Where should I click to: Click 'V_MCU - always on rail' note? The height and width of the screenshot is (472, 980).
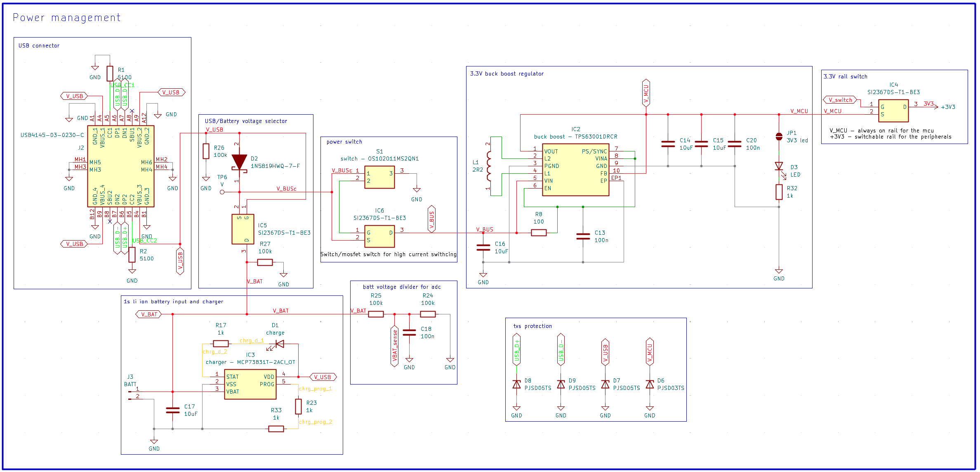[x=882, y=130]
